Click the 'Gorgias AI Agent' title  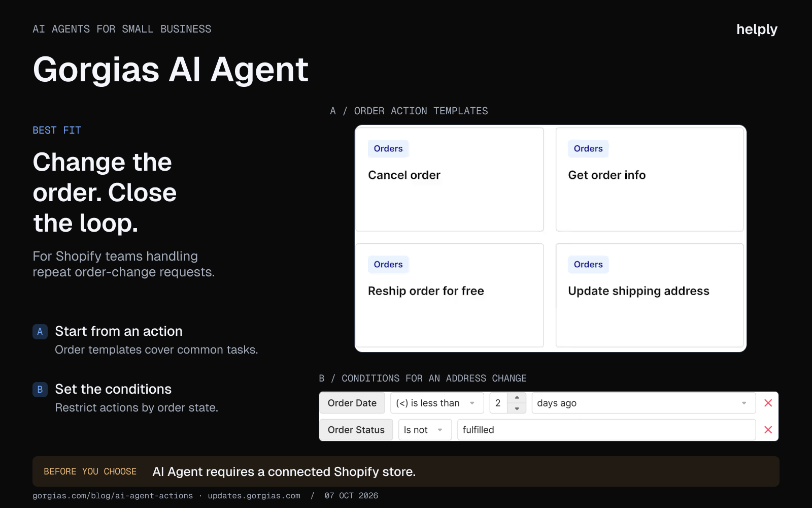tap(171, 70)
